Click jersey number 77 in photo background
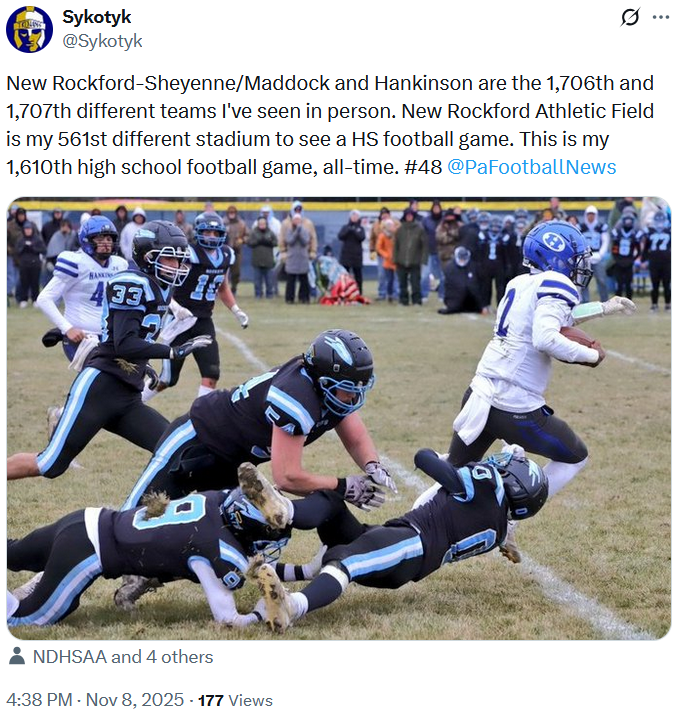This screenshot has height=717, width=683. point(658,244)
